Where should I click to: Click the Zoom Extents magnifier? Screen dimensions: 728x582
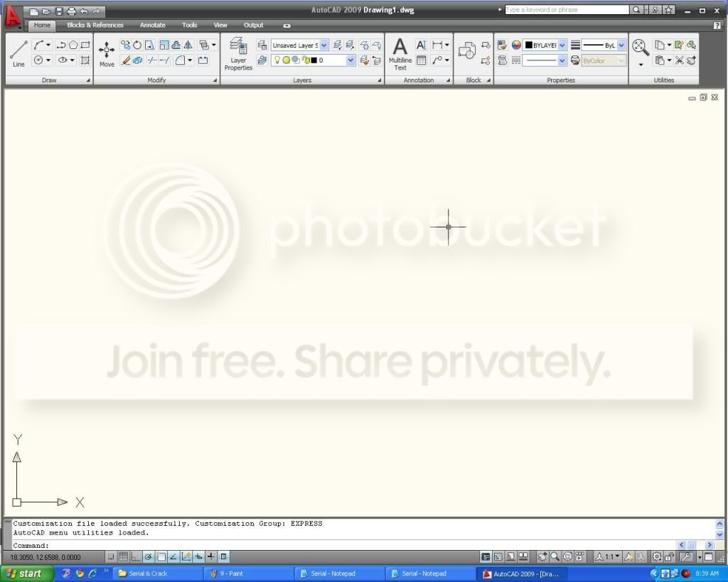coord(641,48)
